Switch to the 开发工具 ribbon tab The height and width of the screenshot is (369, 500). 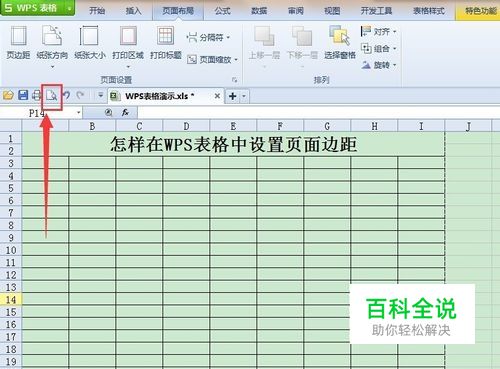coord(376,11)
